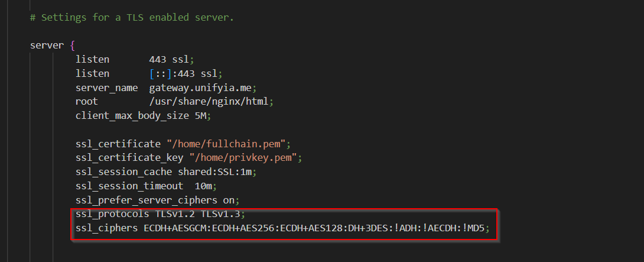Click the server_name directive
The width and height of the screenshot is (644, 262).
(x=106, y=88)
